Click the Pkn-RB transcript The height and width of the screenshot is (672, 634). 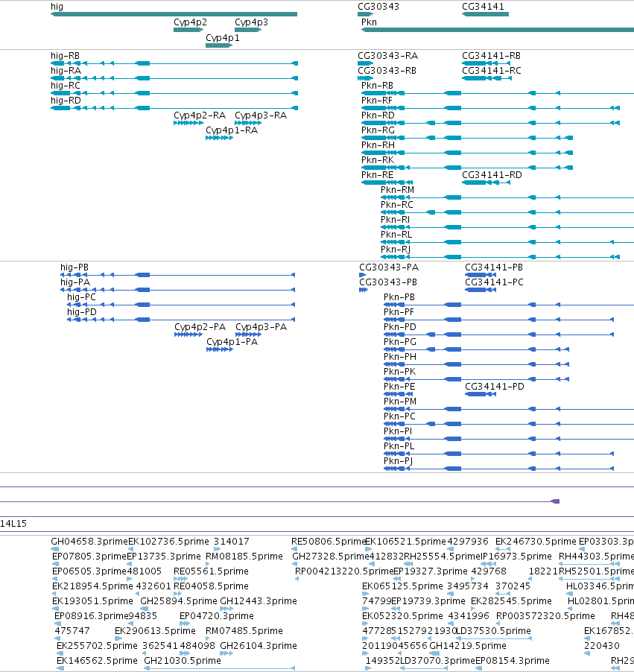(x=497, y=93)
